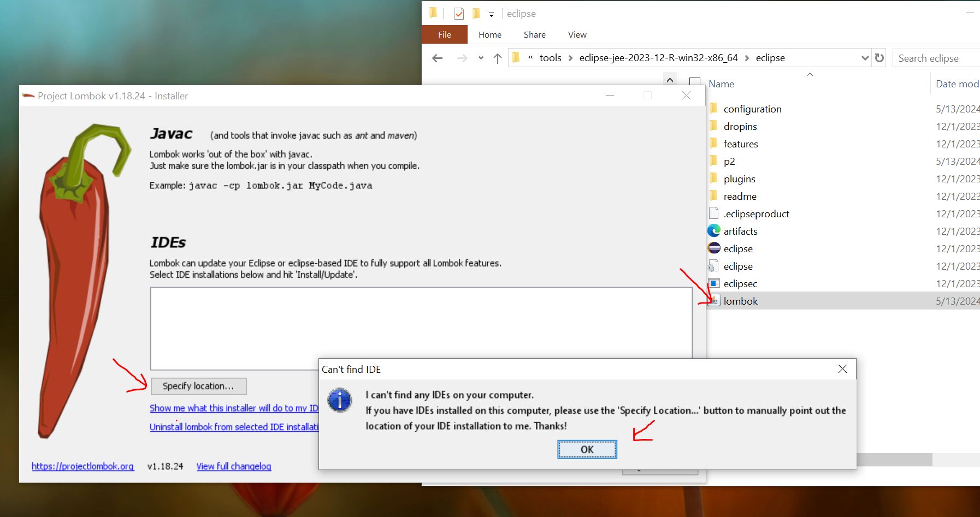Go forward in Explorer navigation
The height and width of the screenshot is (517, 980).
point(462,58)
